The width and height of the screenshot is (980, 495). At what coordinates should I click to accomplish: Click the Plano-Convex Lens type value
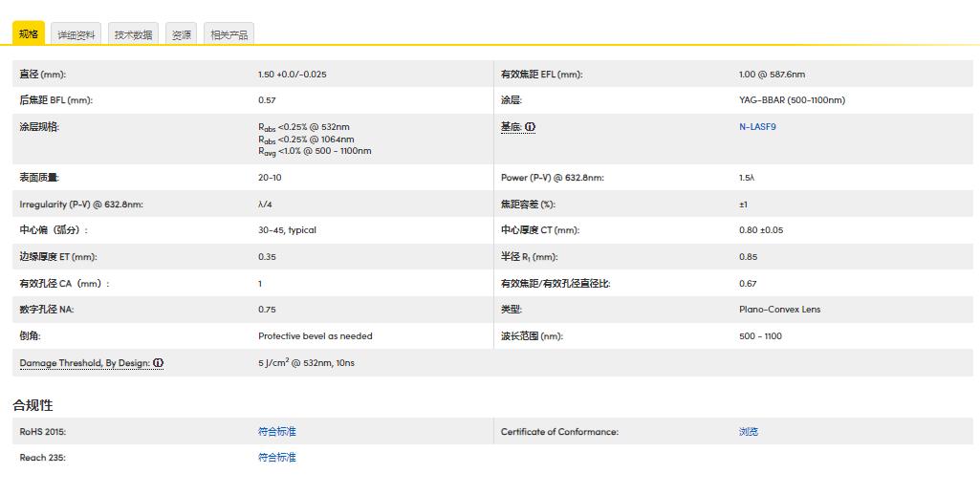point(779,310)
